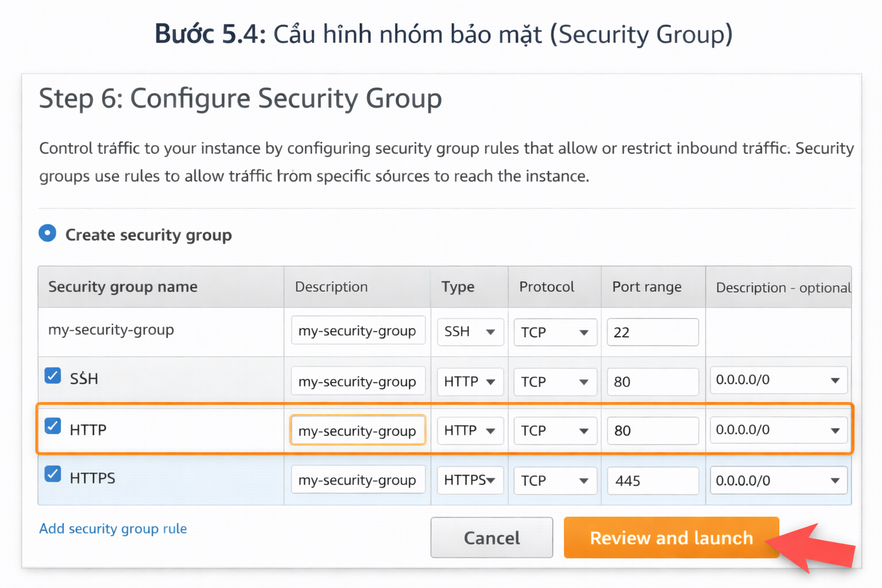Open source 0.0.0.0/0 dropdown in highlighted HTTP row
The image size is (882, 588).
[x=778, y=430]
